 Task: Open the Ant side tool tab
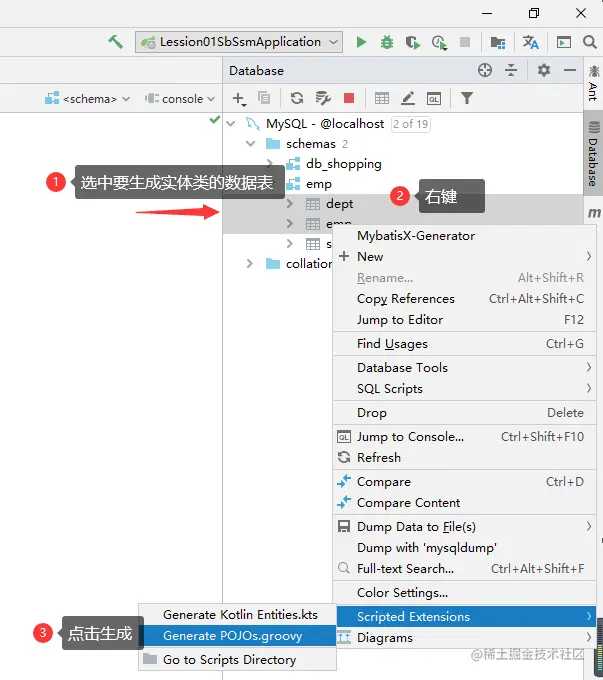tap(593, 84)
